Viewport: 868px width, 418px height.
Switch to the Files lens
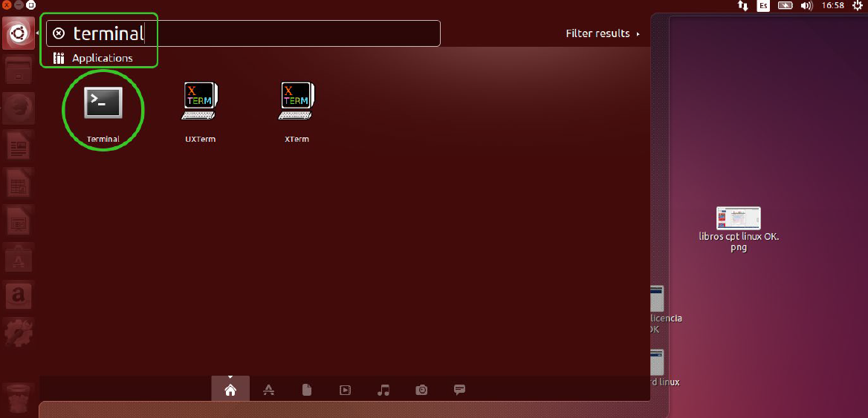pos(307,390)
